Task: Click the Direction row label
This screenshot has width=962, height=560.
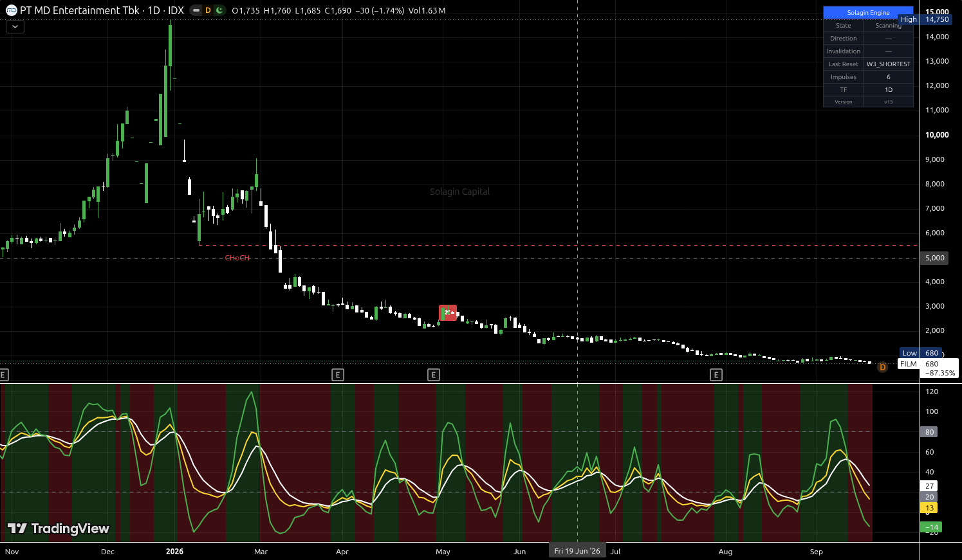Action: tap(844, 39)
